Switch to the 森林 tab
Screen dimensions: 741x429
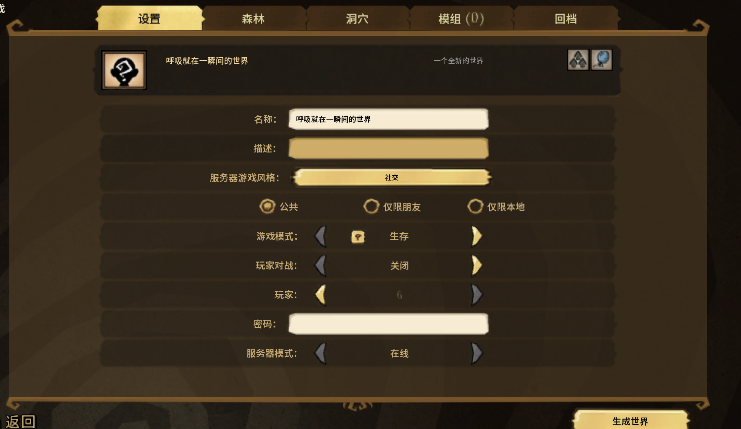[x=253, y=19]
